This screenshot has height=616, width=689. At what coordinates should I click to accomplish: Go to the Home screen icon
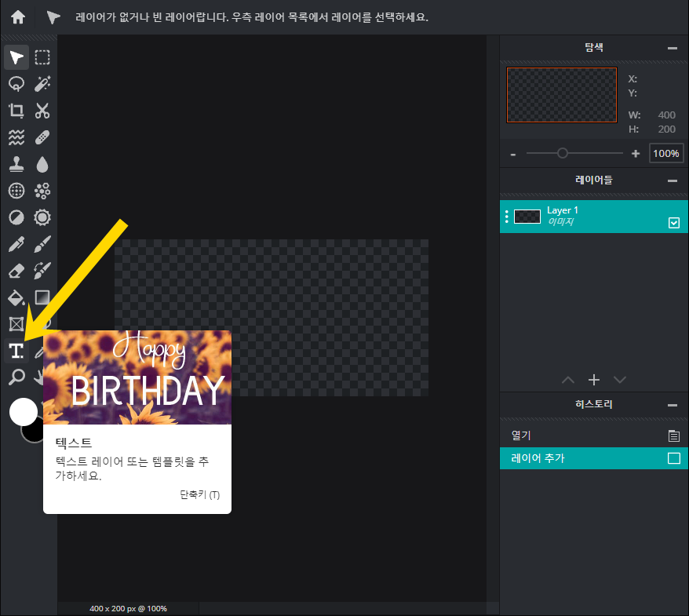coord(18,17)
